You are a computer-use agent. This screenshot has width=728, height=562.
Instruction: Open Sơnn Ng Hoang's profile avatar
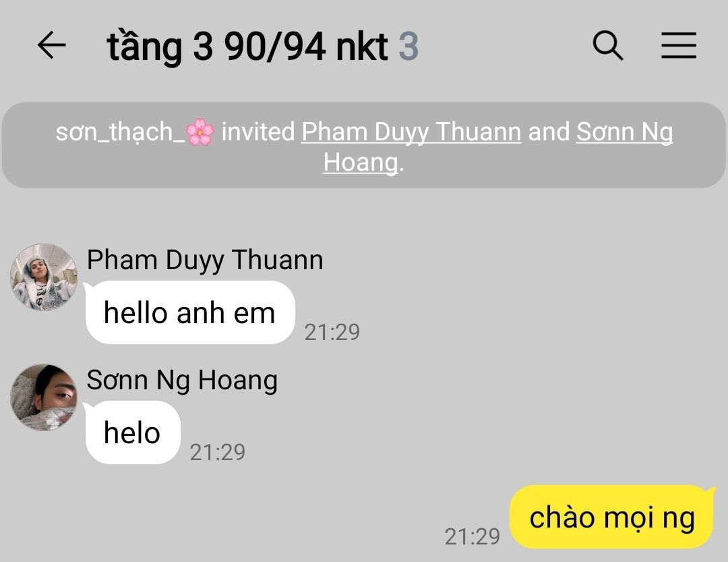point(44,397)
